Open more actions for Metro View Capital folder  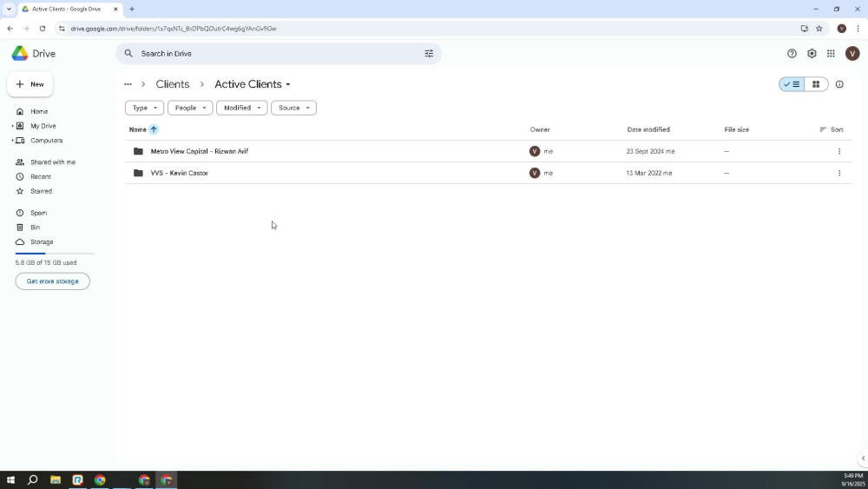838,151
